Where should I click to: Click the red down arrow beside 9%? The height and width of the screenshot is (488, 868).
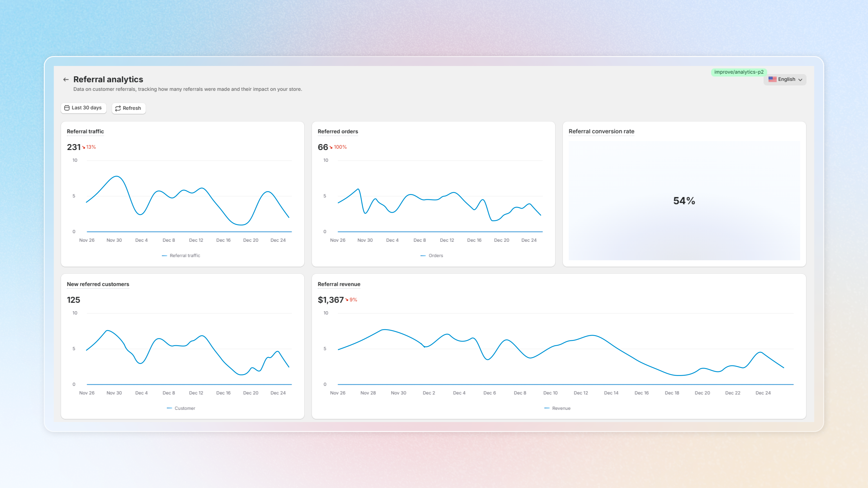click(347, 300)
